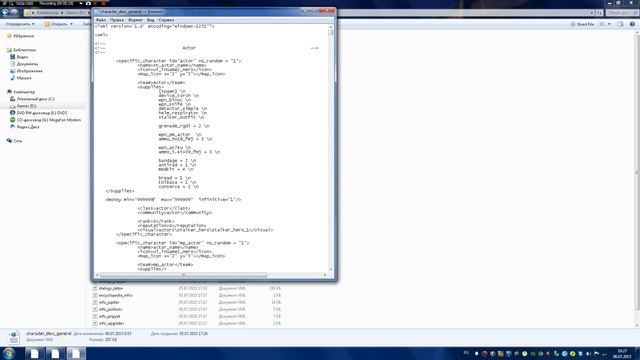Click Notepad vertical scrollbar down arrow
This screenshot has width=640, height=360.
tap(331, 269)
